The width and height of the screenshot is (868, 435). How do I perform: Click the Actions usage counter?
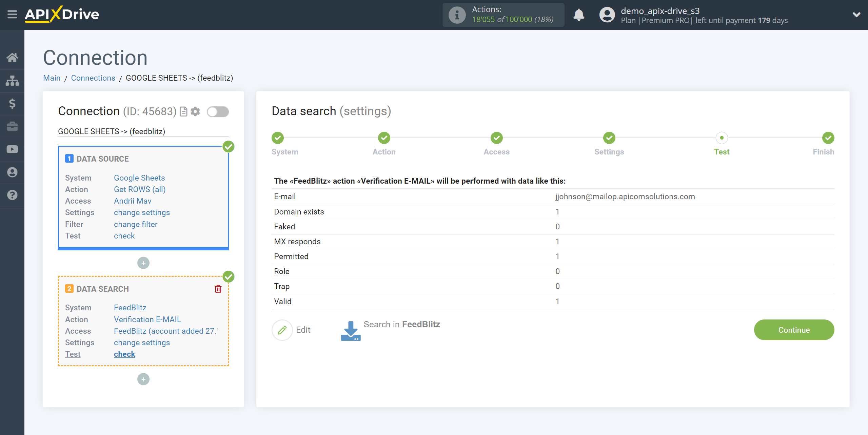[513, 19]
